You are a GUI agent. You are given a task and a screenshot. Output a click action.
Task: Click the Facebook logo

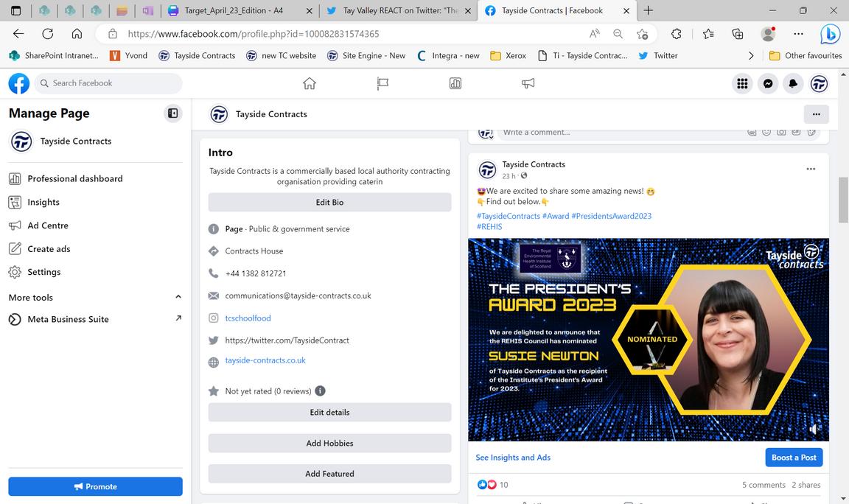click(x=19, y=83)
